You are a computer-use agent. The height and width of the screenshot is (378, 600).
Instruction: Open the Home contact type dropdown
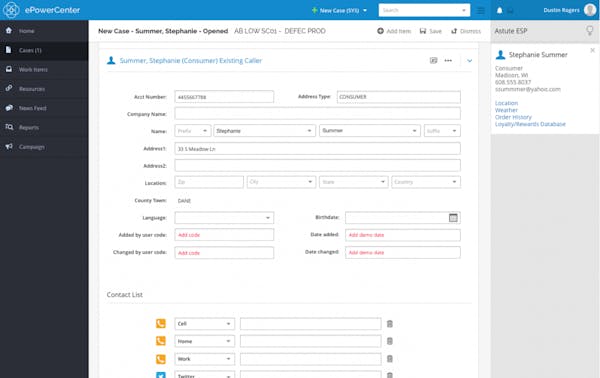coord(204,341)
